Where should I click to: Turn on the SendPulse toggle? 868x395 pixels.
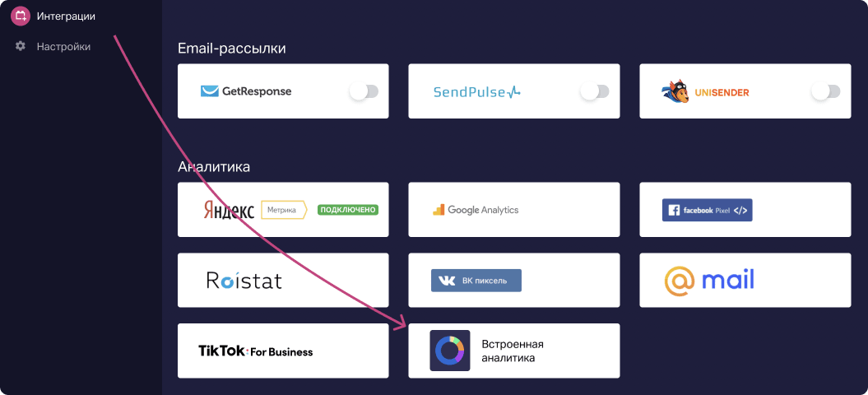[594, 92]
